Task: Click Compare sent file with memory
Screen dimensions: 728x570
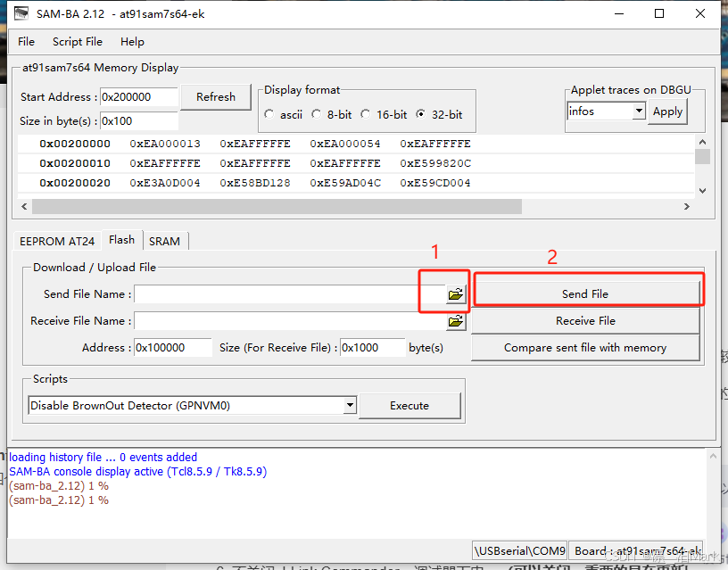Action: point(585,348)
